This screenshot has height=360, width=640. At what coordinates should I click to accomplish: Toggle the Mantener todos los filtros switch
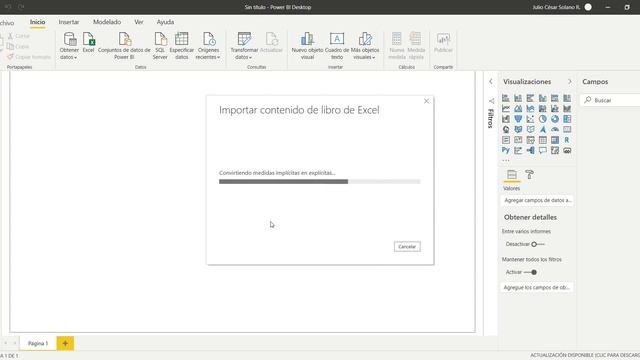tap(531, 272)
